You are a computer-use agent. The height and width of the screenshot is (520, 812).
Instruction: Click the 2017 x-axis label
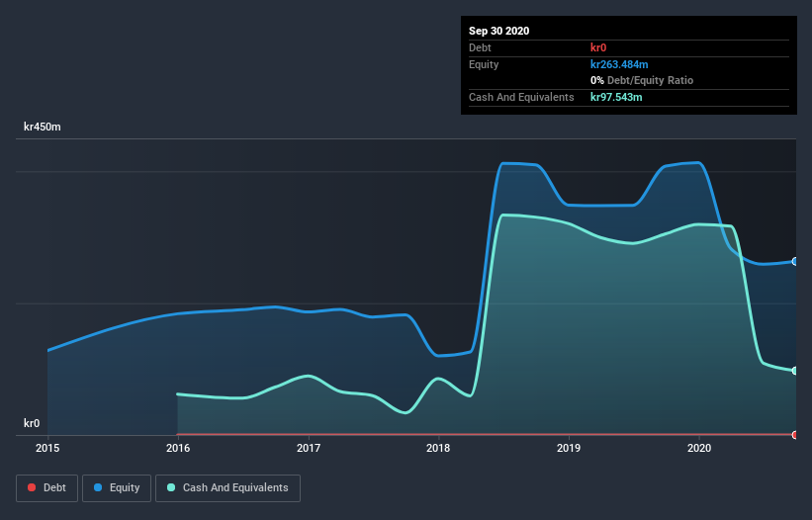point(309,448)
